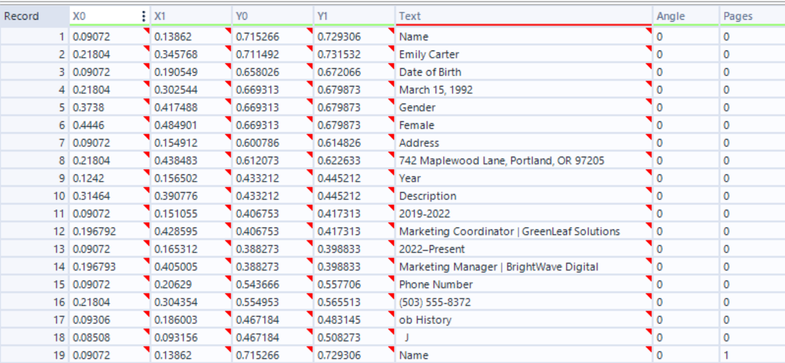Select X1 value 0.302544

tap(191, 90)
